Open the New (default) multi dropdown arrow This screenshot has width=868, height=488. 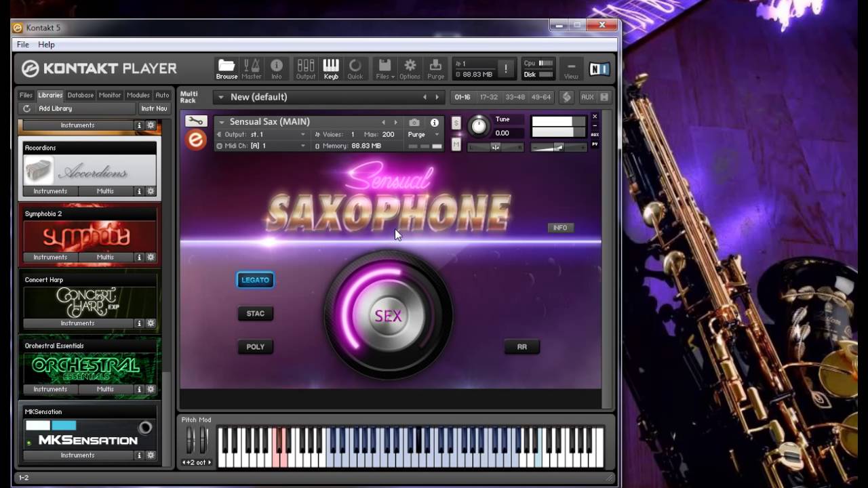tap(220, 97)
